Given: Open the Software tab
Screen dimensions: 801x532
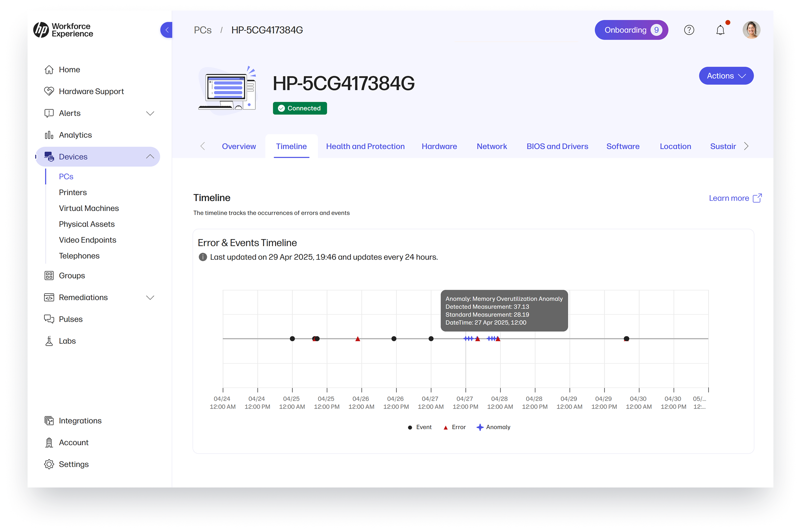Looking at the screenshot, I should click(623, 146).
